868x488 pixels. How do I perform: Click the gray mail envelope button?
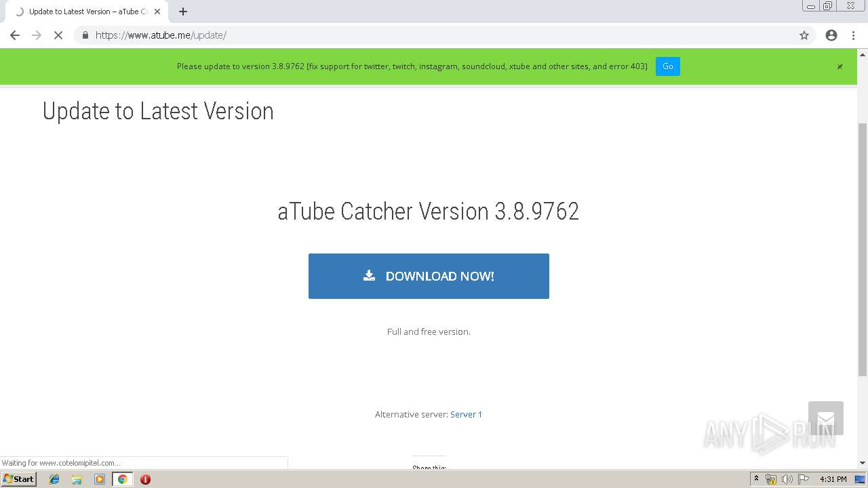pos(826,418)
